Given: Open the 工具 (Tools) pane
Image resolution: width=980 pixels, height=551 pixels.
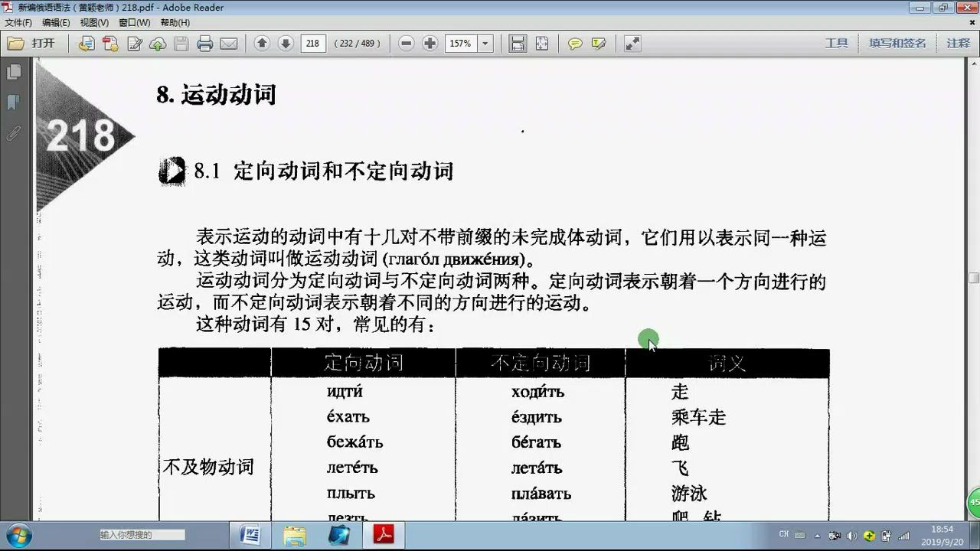Looking at the screenshot, I should tap(836, 44).
